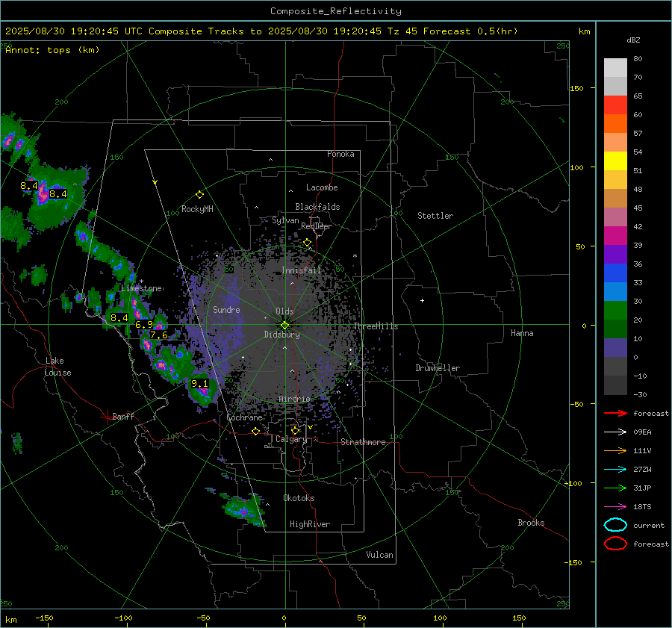
Task: Click the cyan current ellipse legend icon
Action: coord(615,525)
